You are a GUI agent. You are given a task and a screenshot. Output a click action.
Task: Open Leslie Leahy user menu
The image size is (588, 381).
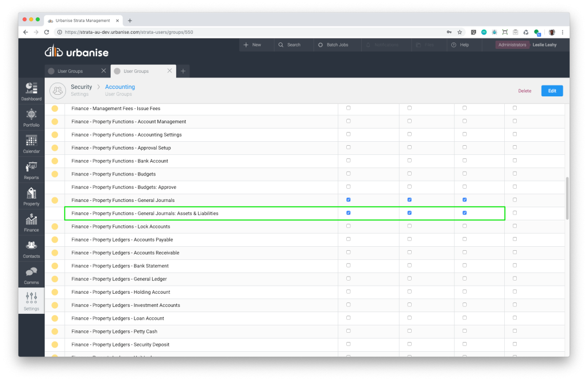(544, 45)
